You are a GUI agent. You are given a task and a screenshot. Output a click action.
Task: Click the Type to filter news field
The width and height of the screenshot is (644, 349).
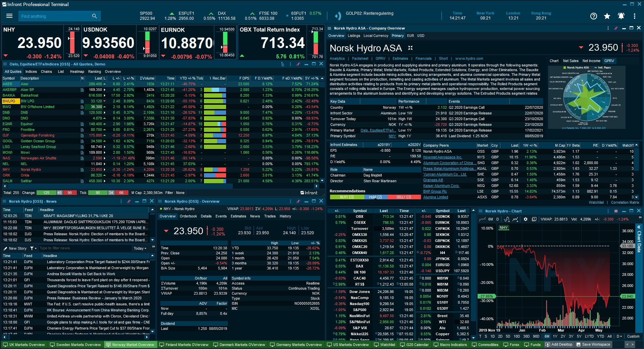[x=86, y=248]
